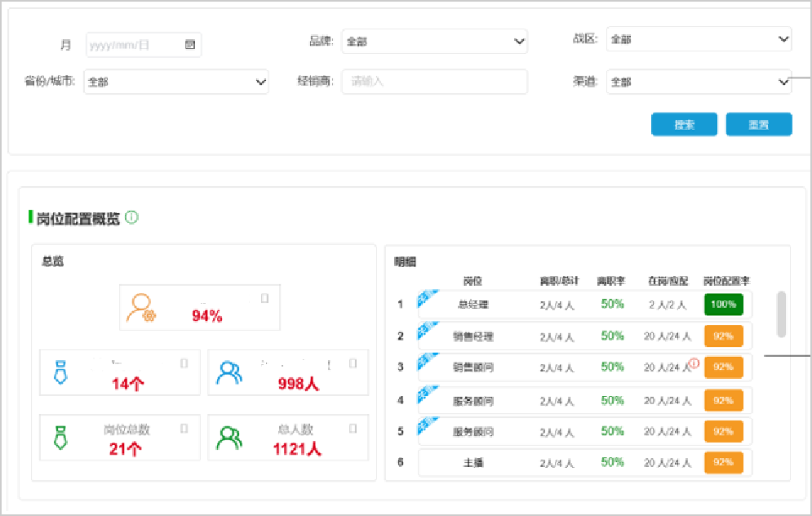The height and width of the screenshot is (516, 812).
Task: Click the small square icon in 总人数 card
Action: coord(353,428)
